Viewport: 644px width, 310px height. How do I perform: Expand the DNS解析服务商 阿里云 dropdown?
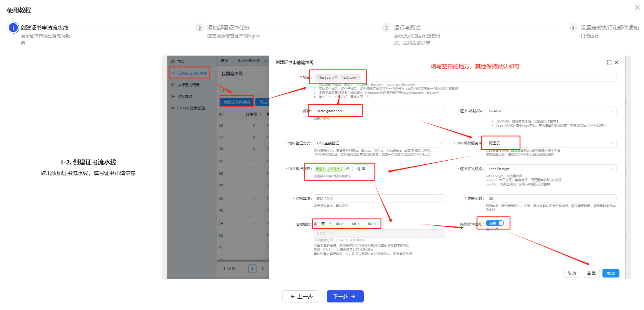click(551, 143)
